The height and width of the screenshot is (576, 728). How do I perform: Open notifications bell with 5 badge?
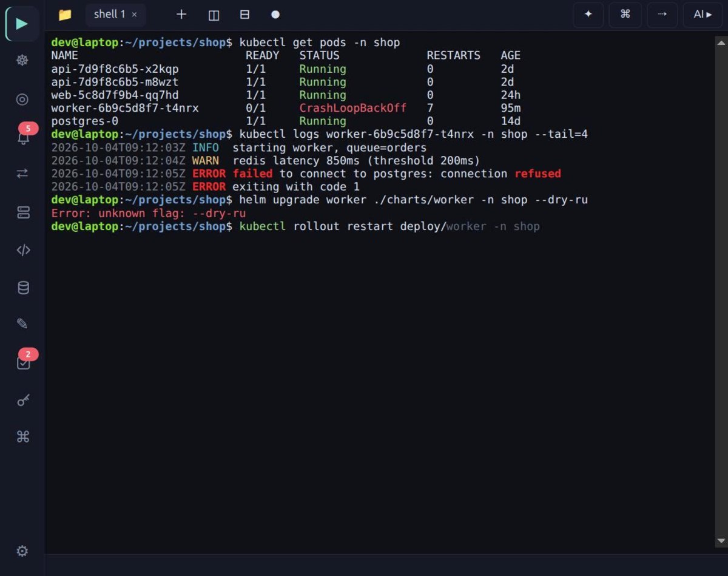click(x=23, y=137)
